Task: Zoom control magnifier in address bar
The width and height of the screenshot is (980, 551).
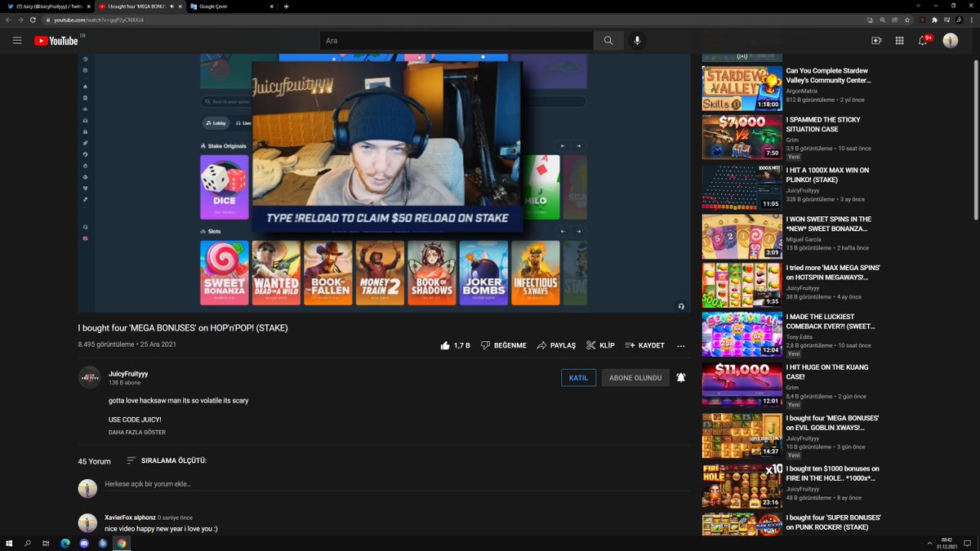Action: pos(882,19)
